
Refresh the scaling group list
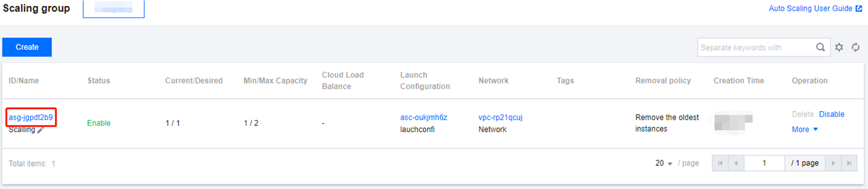click(x=856, y=47)
